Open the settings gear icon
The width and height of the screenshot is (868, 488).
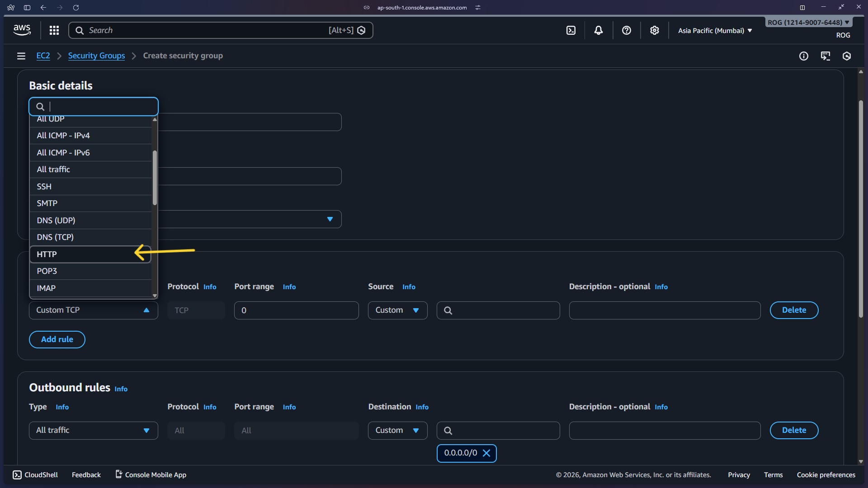tap(654, 30)
